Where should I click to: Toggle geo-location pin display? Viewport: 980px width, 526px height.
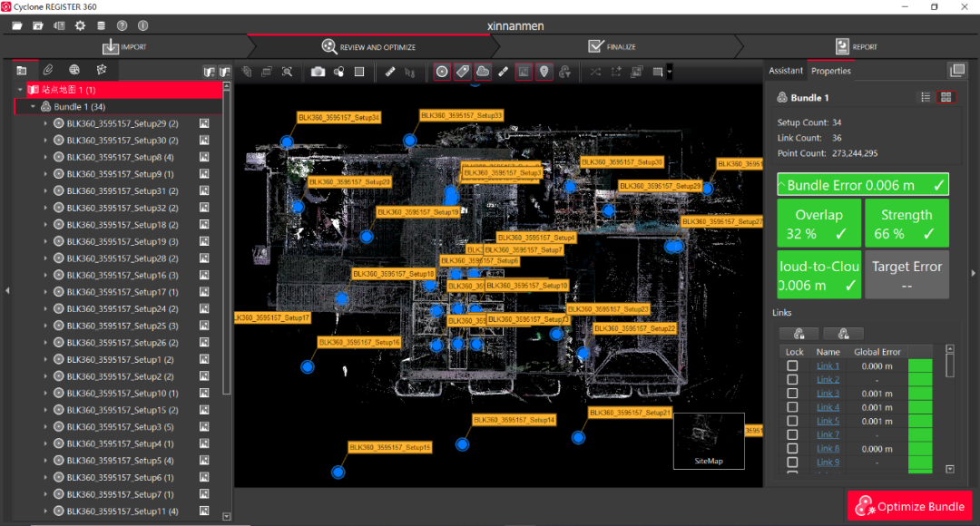[544, 72]
